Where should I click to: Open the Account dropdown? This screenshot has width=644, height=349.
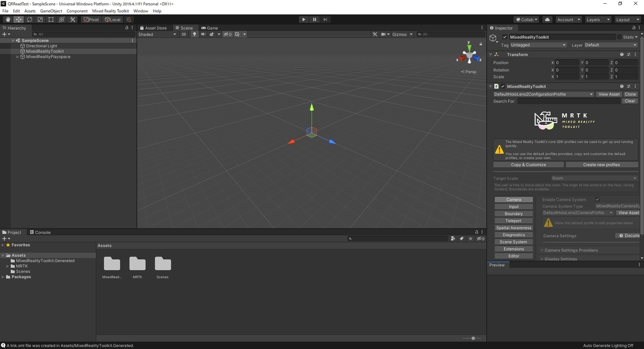pyautogui.click(x=568, y=20)
